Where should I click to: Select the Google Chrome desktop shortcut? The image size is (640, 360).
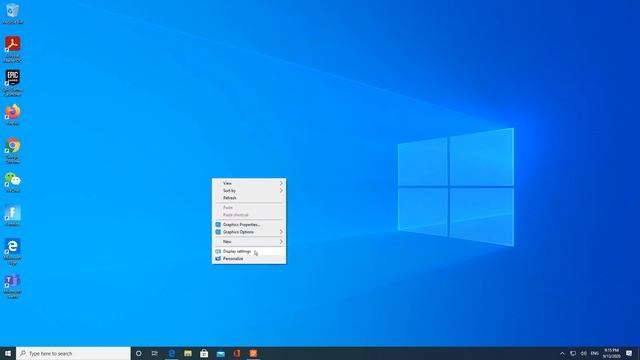13,151
